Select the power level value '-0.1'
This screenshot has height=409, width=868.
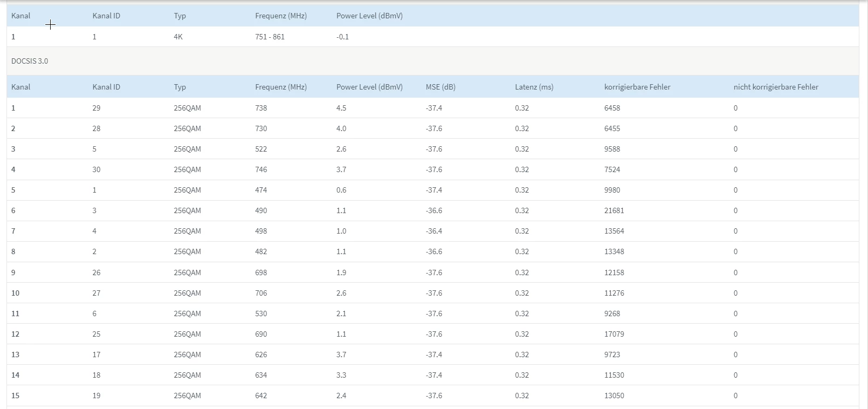pyautogui.click(x=342, y=37)
